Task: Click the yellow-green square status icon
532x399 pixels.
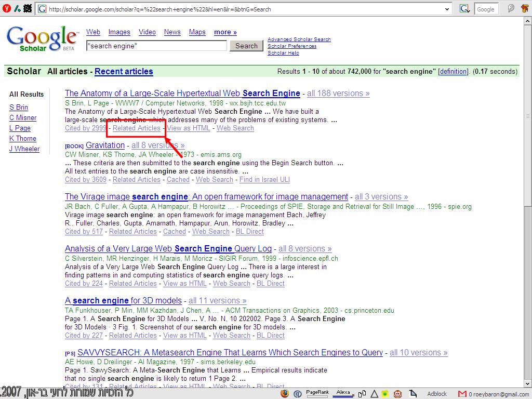Action: pyautogui.click(x=385, y=394)
